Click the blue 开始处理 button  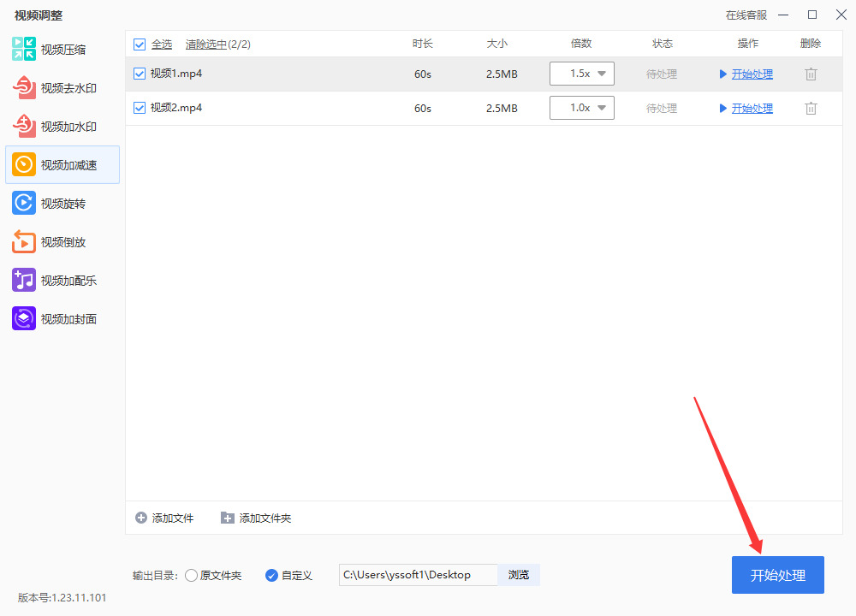click(x=778, y=575)
